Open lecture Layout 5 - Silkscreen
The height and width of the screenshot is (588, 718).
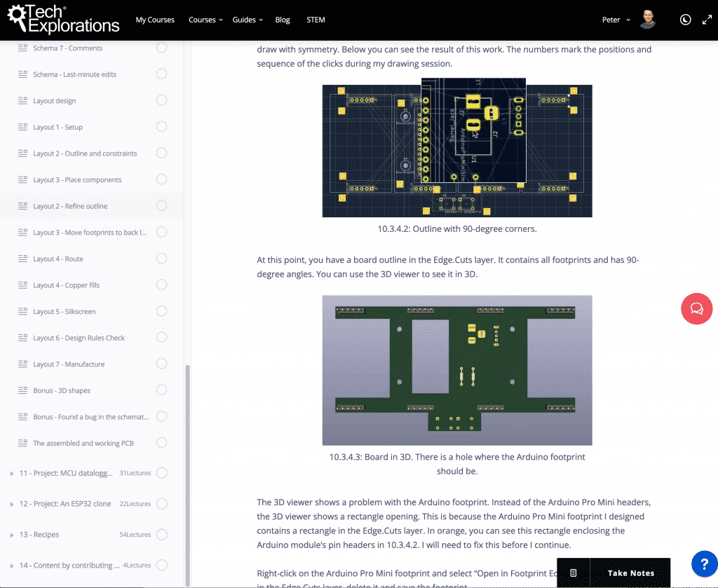pos(64,312)
